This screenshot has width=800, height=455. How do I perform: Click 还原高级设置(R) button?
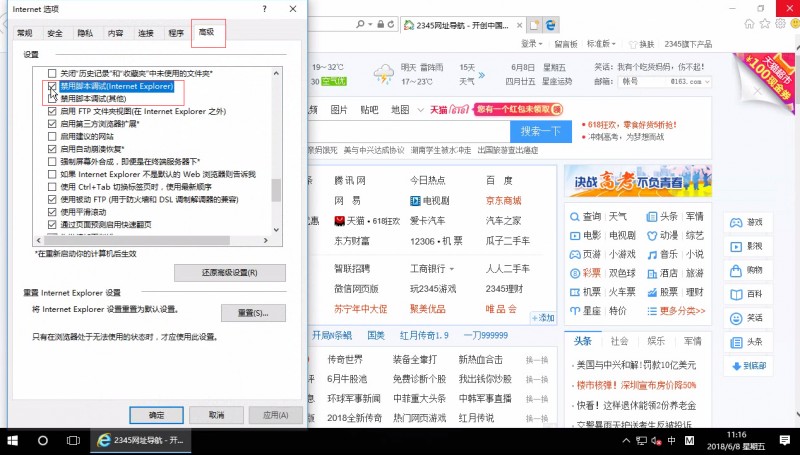click(230, 273)
